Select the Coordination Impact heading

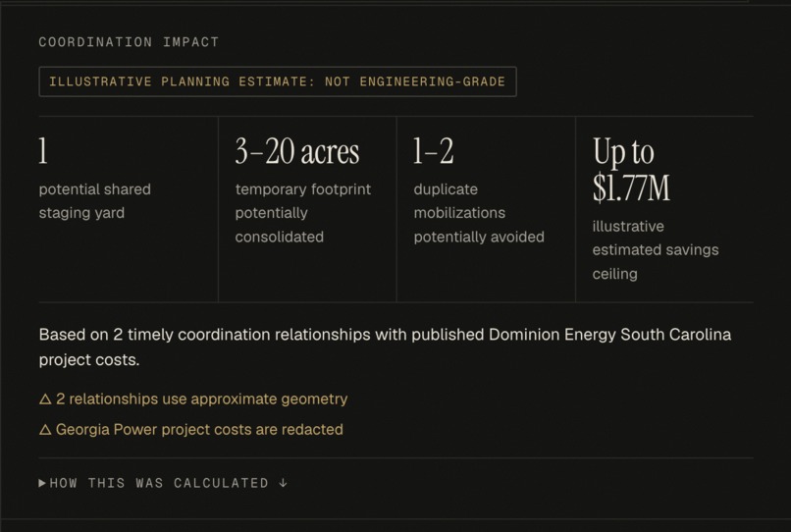point(130,42)
